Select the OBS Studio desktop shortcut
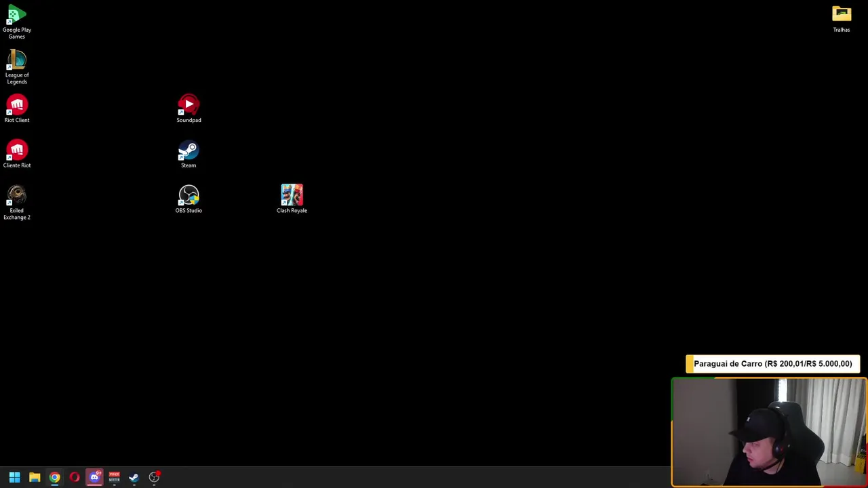 point(189,199)
